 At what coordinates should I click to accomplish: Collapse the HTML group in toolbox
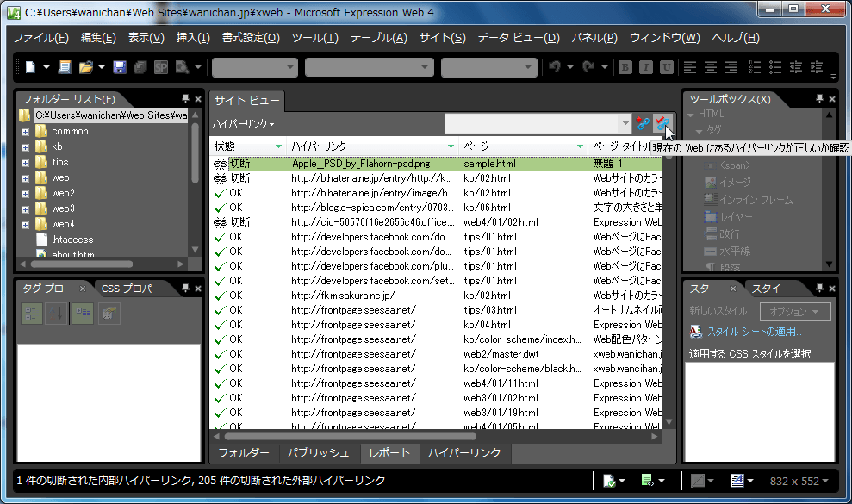(691, 115)
